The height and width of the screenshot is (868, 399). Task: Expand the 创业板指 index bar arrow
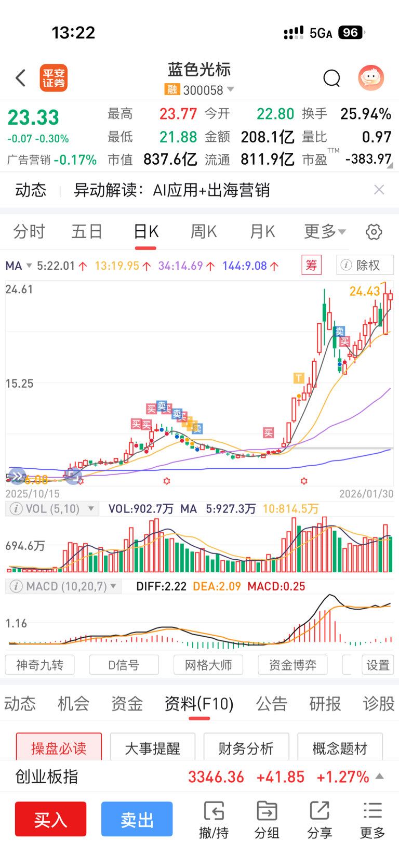pyautogui.click(x=380, y=777)
